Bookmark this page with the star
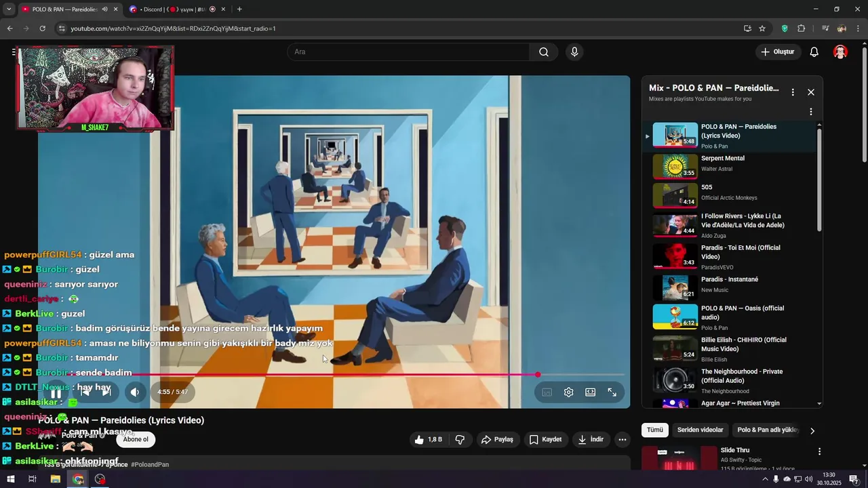 point(762,28)
